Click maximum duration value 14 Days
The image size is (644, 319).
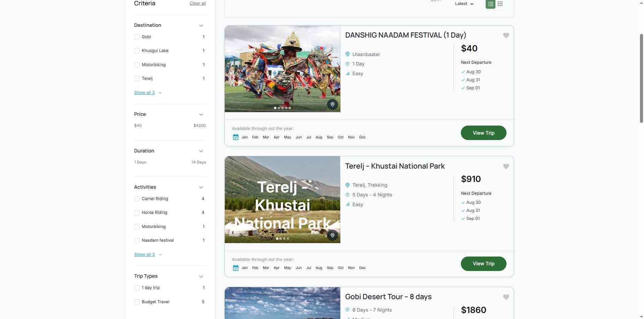coord(199,162)
